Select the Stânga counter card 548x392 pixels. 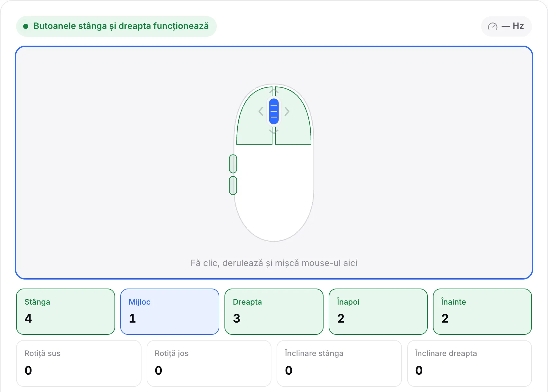pos(66,312)
